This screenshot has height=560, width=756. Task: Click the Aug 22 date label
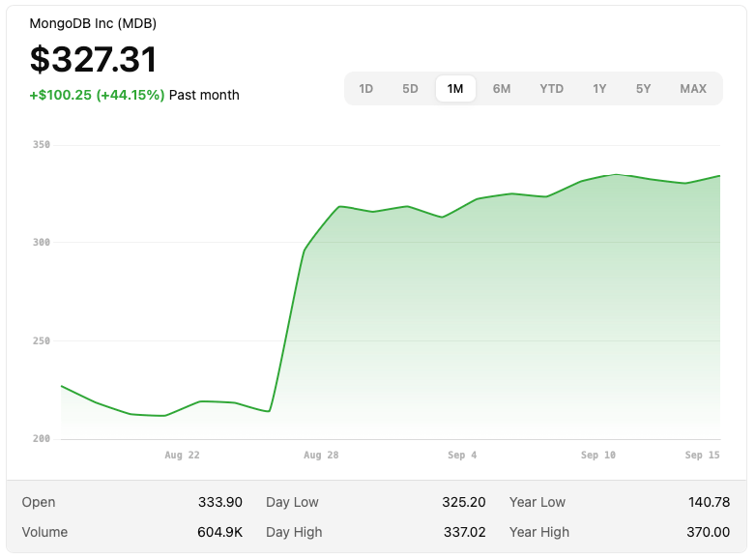[x=182, y=455]
